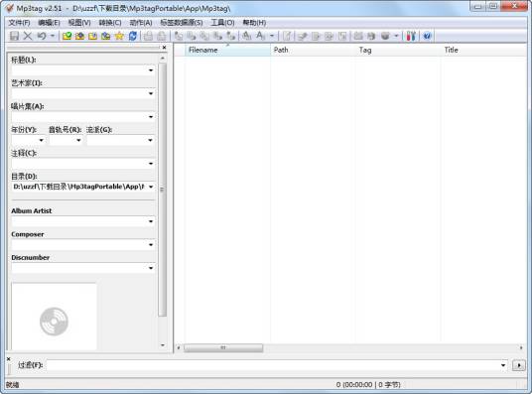Sort by the Tag column header

[x=398, y=50]
